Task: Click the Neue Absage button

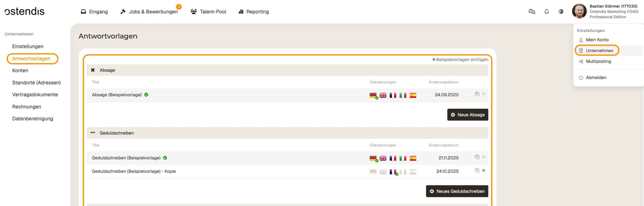Action: click(x=467, y=115)
